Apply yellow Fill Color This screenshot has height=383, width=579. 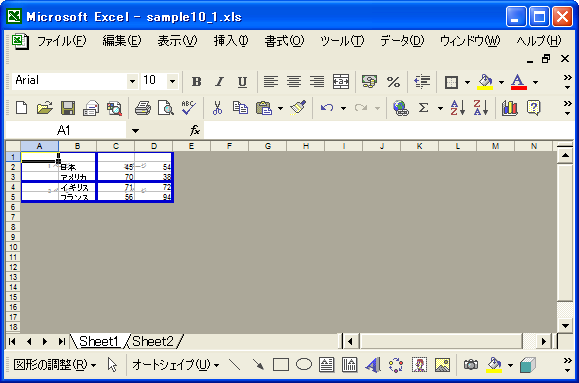[x=485, y=82]
